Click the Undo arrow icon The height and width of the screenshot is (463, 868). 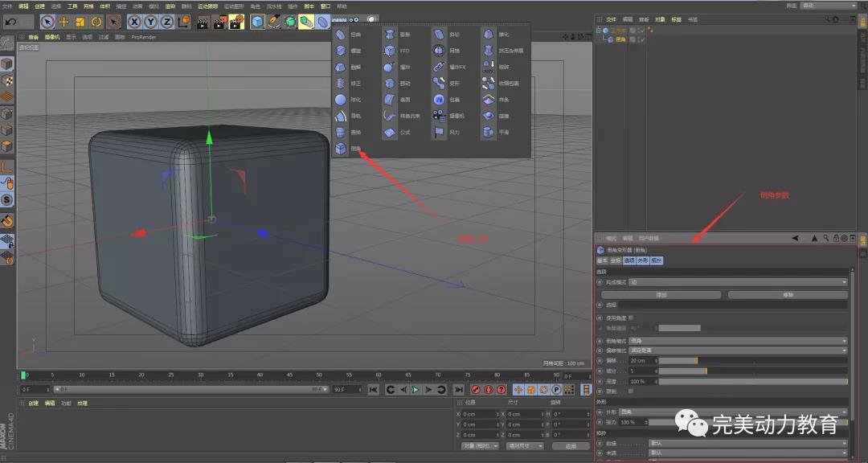10,22
